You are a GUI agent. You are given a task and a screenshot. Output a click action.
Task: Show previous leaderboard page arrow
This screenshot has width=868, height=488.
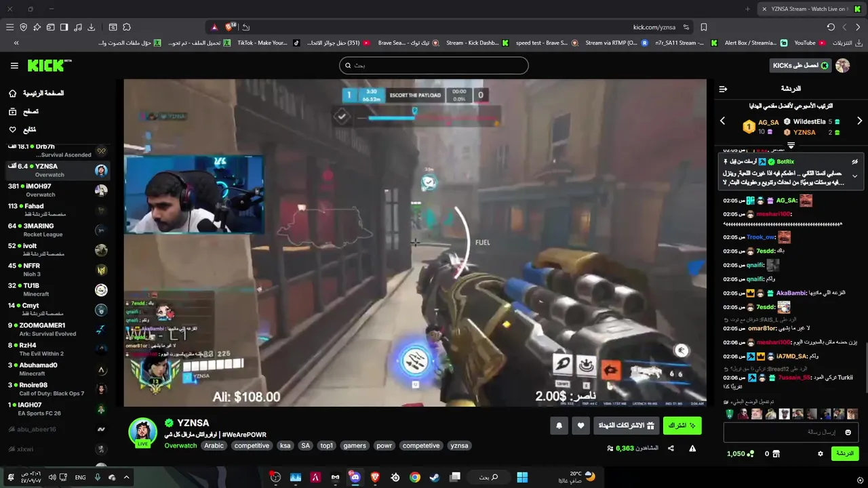click(722, 121)
